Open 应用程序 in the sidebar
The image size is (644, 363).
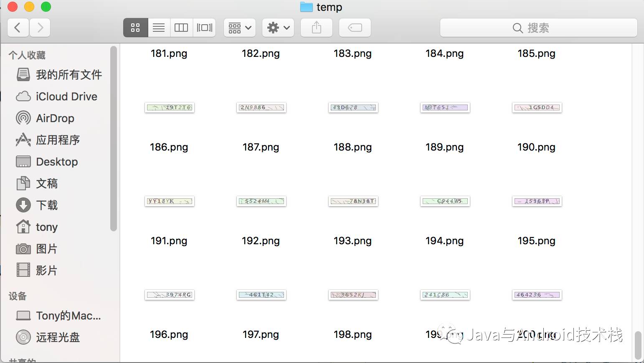(x=58, y=140)
